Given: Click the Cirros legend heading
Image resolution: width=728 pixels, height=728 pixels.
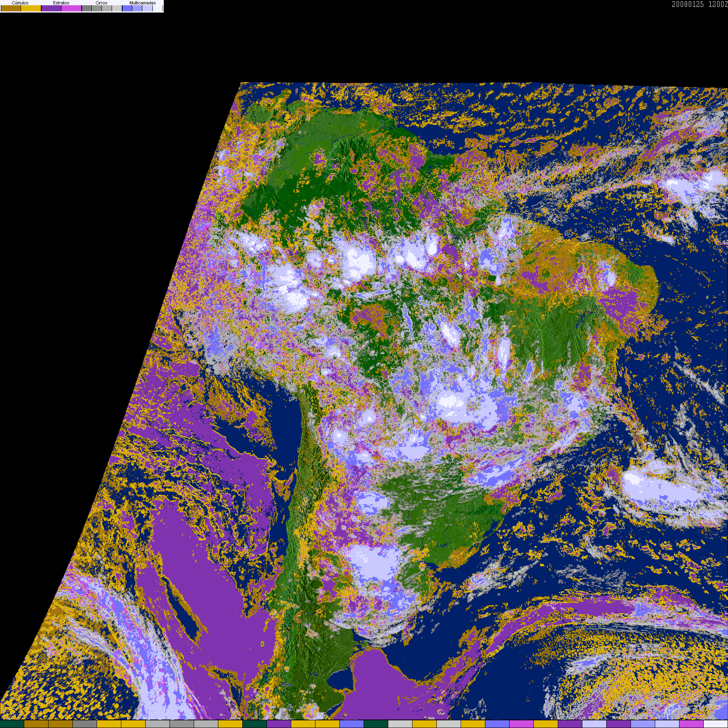Looking at the screenshot, I should click(x=101, y=3).
